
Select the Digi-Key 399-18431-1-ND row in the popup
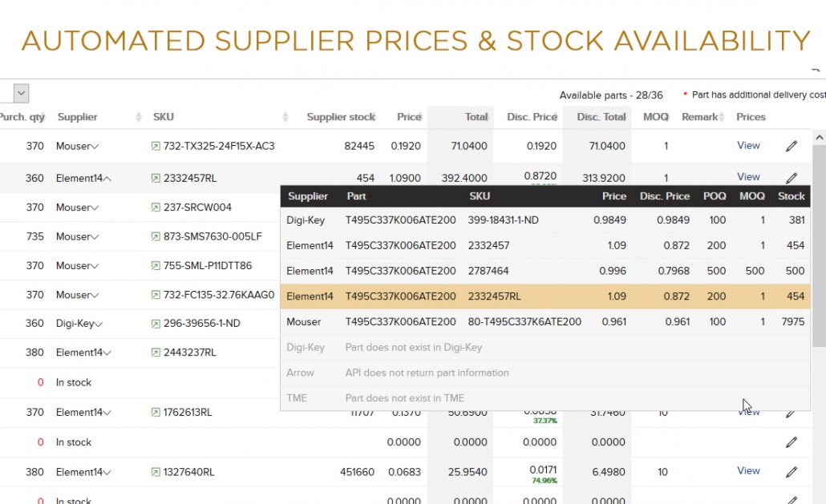click(x=545, y=220)
